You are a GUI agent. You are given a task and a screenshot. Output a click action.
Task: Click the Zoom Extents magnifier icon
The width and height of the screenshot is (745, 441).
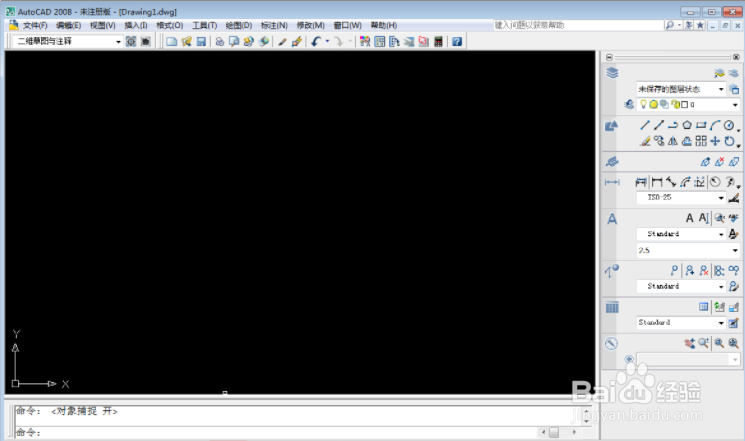pos(734,343)
